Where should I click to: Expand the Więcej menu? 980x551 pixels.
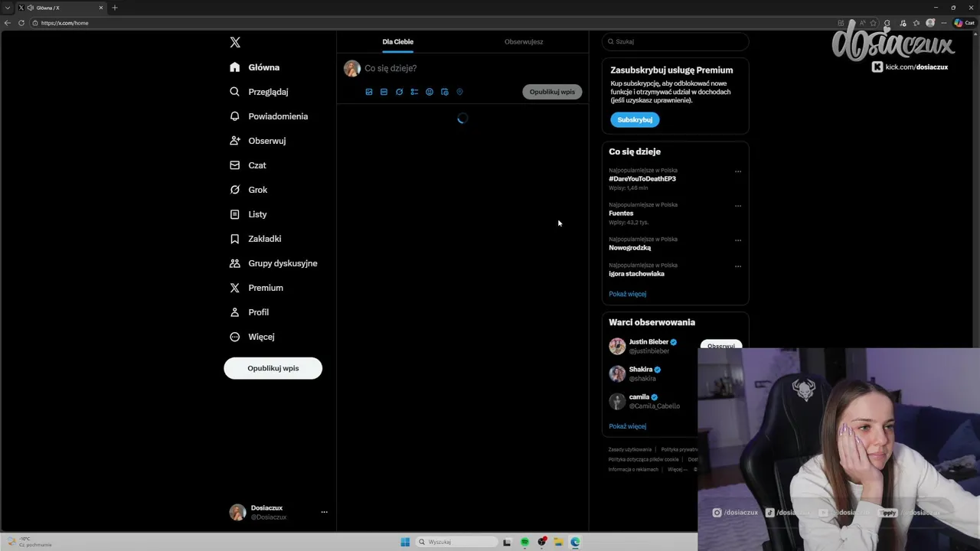tap(252, 337)
